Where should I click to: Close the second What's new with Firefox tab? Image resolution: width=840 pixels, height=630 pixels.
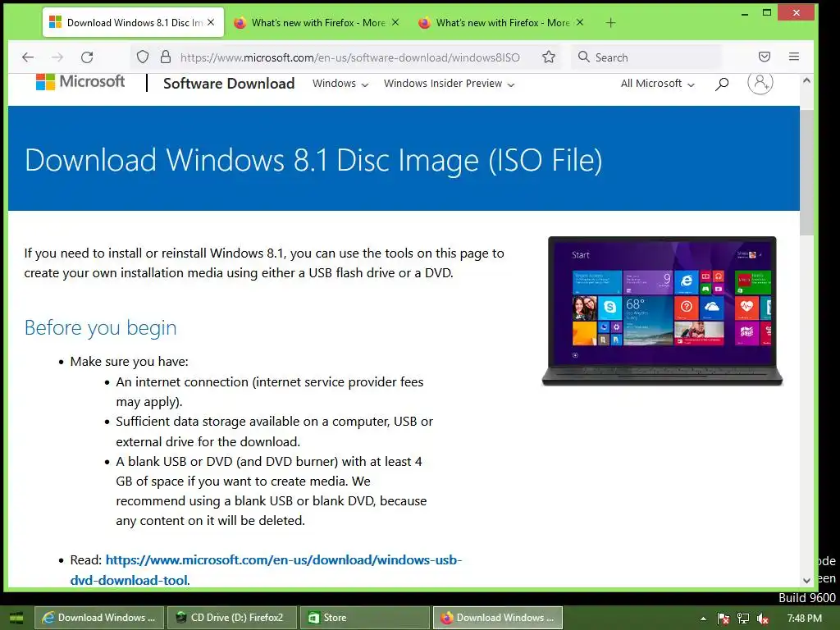395,22
